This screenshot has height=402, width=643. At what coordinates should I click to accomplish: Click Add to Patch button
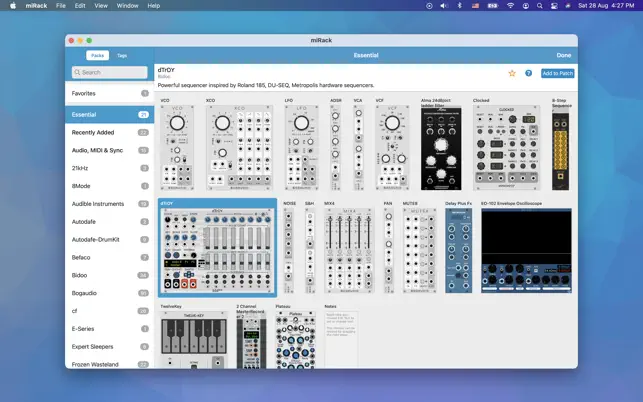(x=557, y=73)
